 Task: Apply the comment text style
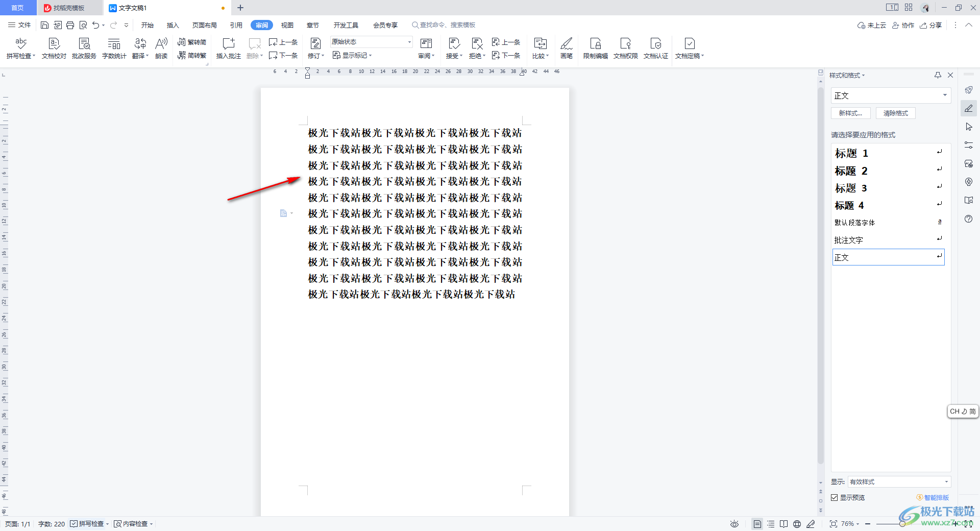(x=889, y=240)
